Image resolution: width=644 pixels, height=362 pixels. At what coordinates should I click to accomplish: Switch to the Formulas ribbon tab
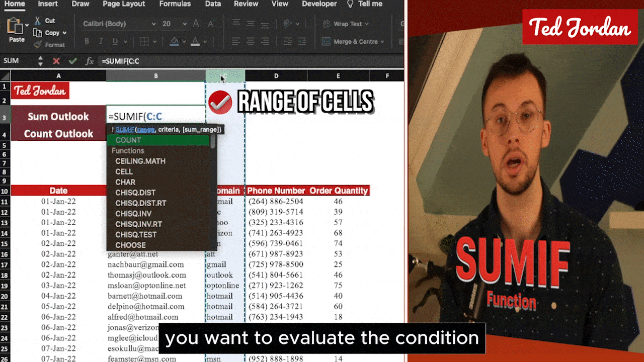(175, 4)
